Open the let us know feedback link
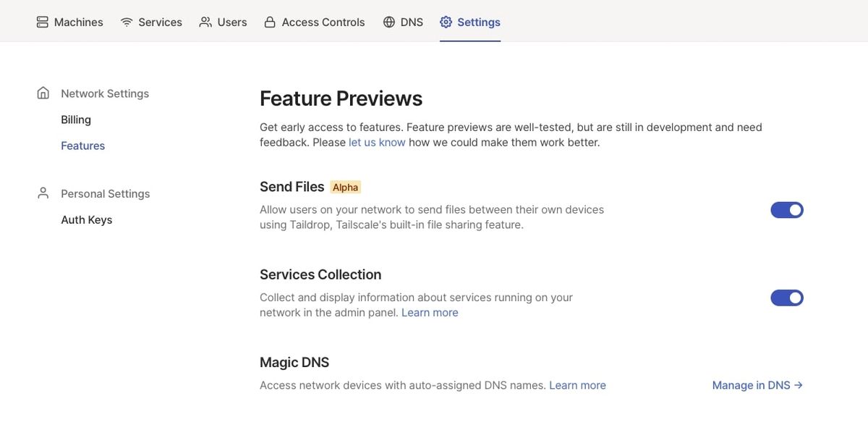The image size is (868, 433). (376, 141)
